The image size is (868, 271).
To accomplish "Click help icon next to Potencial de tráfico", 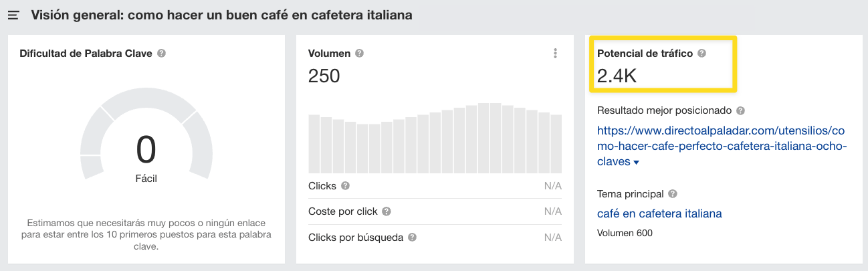I will pos(701,53).
